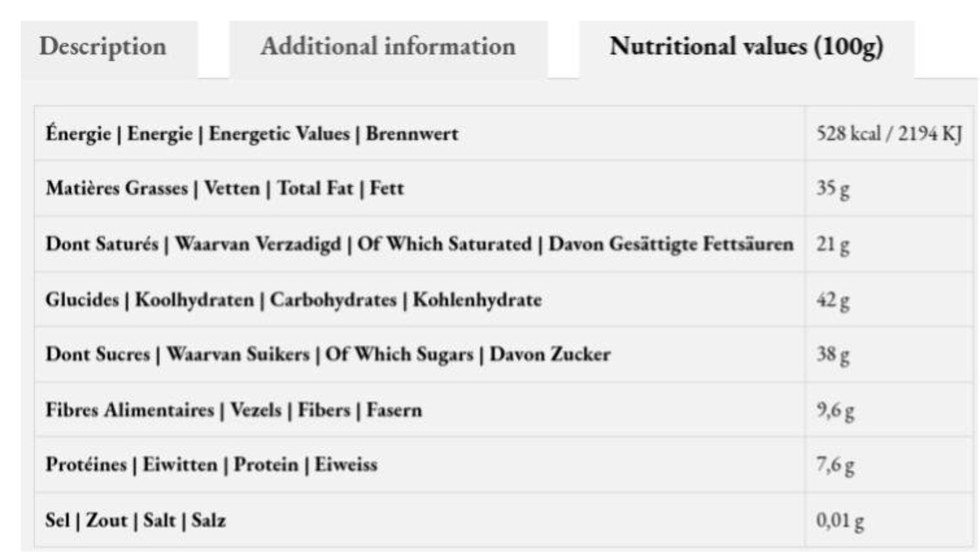This screenshot has height=552, width=980.
Task: Click the Dont Saturés row label
Action: 420,244
